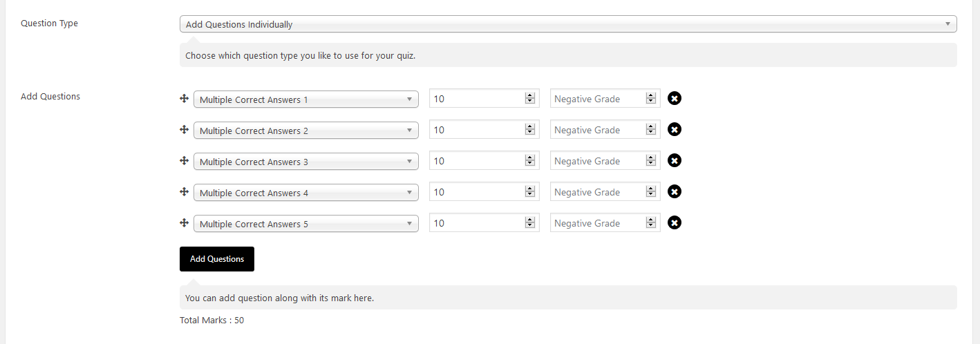Click the Add Questions button

(217, 259)
